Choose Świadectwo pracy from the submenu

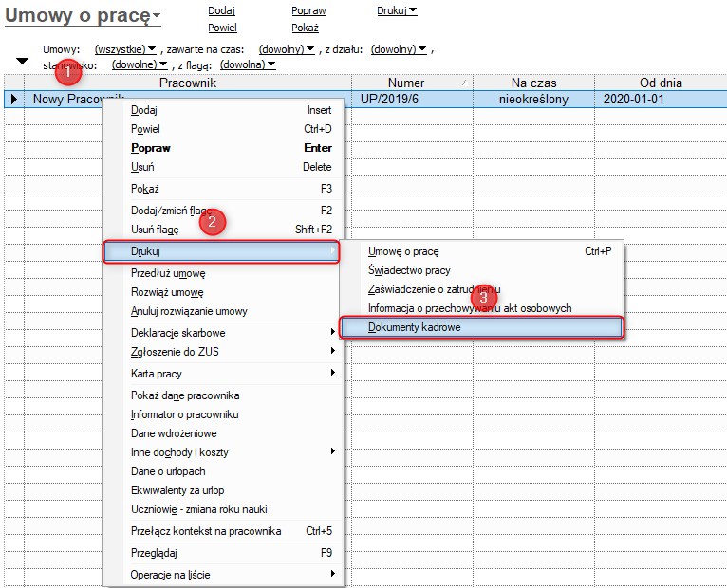pyautogui.click(x=409, y=270)
